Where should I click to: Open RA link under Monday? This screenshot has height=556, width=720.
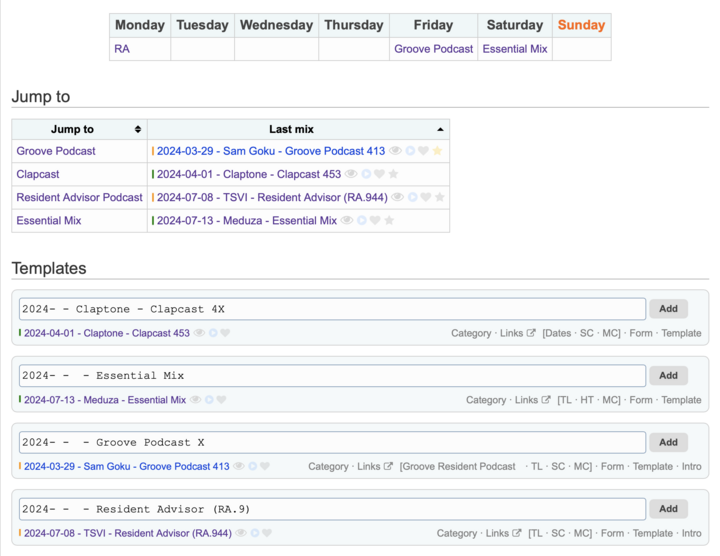[x=122, y=49]
